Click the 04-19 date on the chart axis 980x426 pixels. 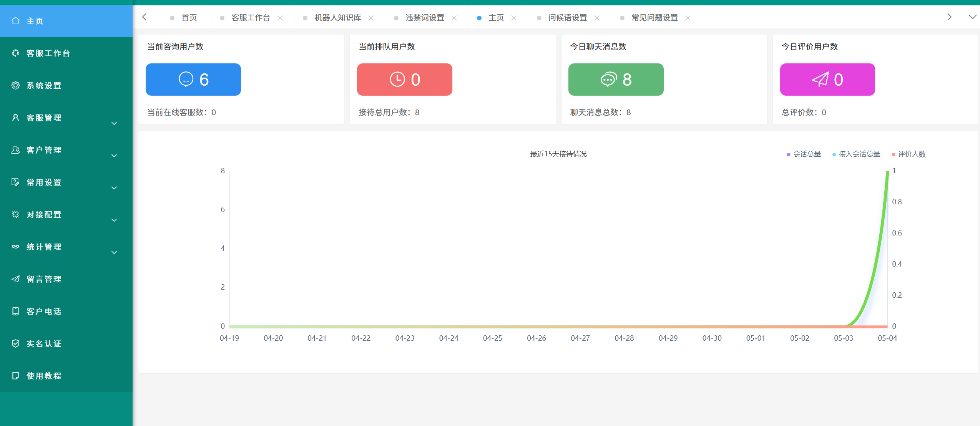coord(229,338)
